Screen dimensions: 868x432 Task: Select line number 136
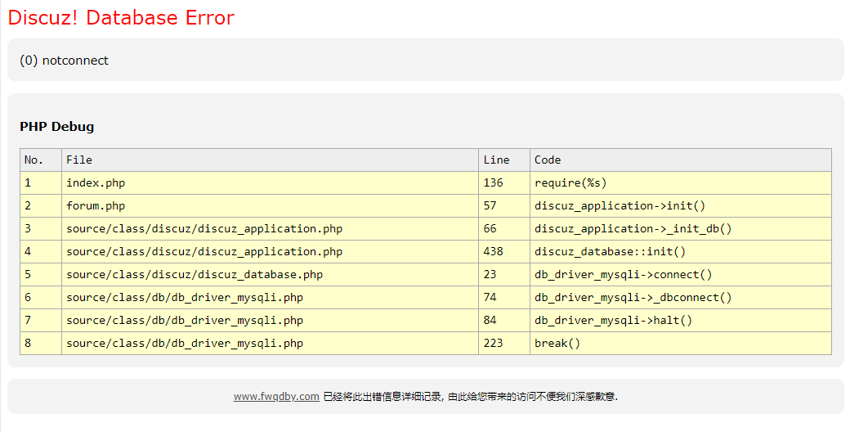(493, 182)
